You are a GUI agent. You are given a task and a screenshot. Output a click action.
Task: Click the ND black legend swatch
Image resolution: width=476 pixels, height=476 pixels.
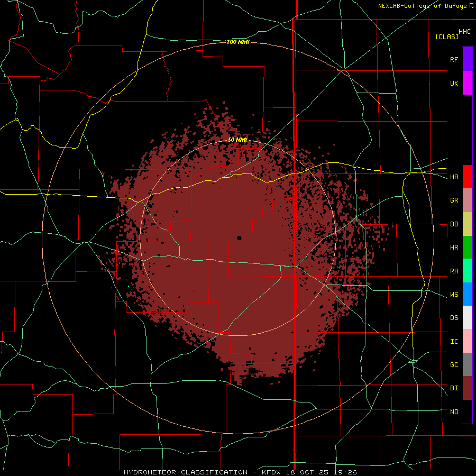pos(467,411)
